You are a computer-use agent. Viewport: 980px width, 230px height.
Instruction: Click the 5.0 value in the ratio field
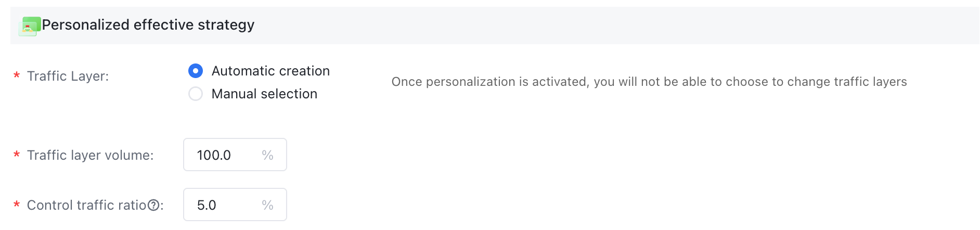pyautogui.click(x=207, y=205)
